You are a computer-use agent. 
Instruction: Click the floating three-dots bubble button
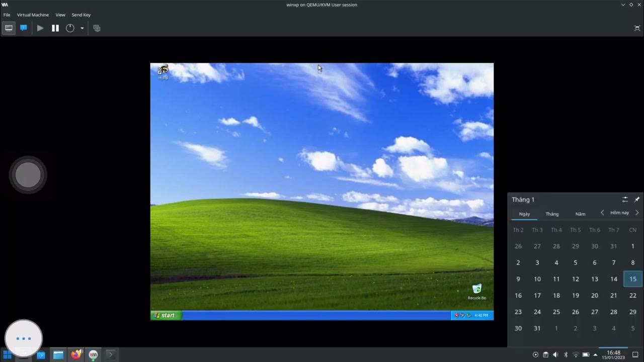tap(24, 338)
